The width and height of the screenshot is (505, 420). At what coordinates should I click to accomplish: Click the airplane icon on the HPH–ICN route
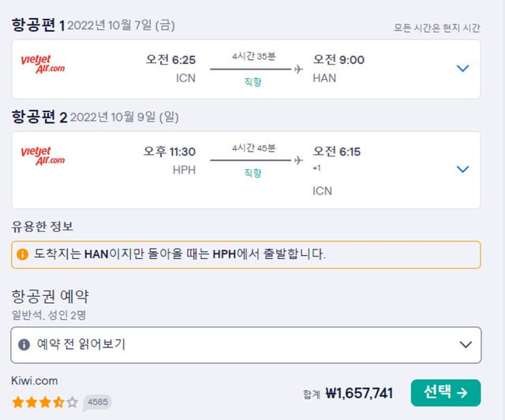click(x=297, y=160)
